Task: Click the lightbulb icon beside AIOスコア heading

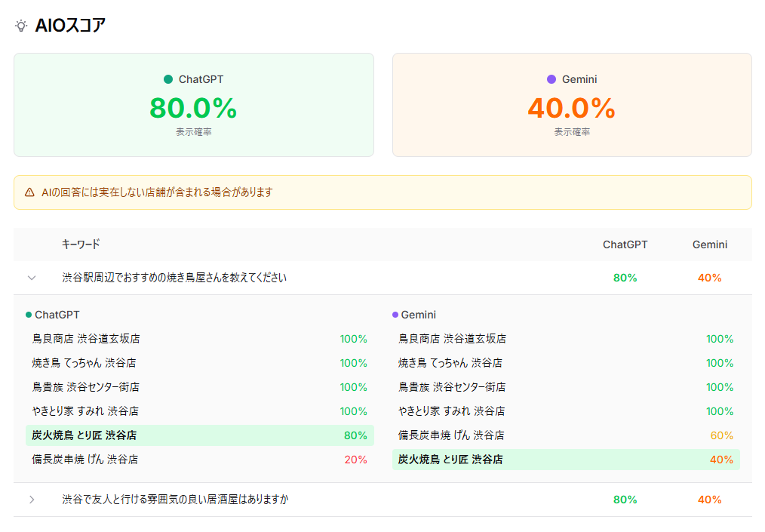Action: (21, 25)
